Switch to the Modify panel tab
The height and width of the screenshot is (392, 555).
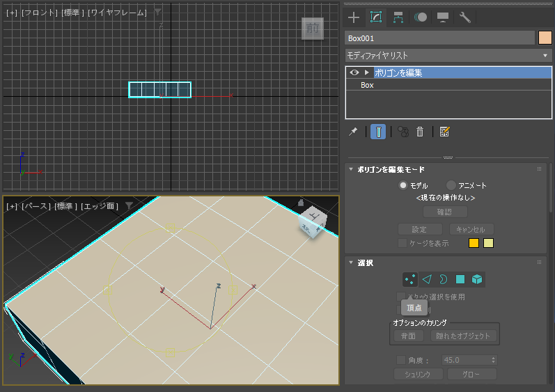(376, 17)
